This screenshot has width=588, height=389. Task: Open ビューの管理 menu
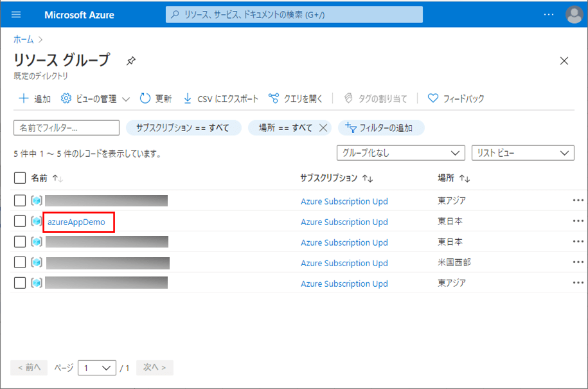click(x=94, y=98)
